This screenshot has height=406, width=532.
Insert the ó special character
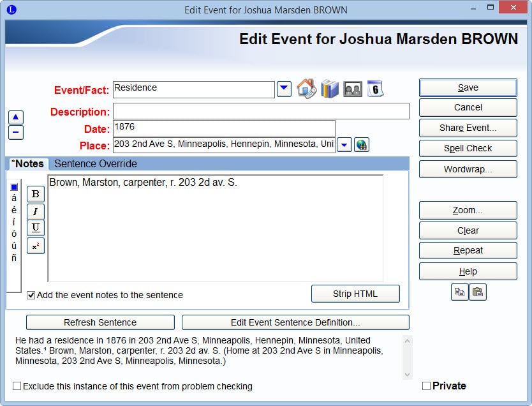pos(14,234)
